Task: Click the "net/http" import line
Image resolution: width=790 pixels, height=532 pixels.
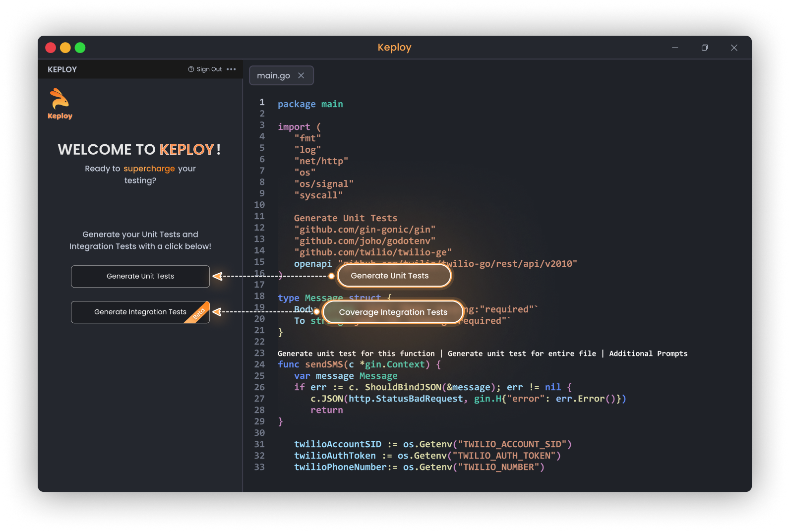Action: pos(321,161)
